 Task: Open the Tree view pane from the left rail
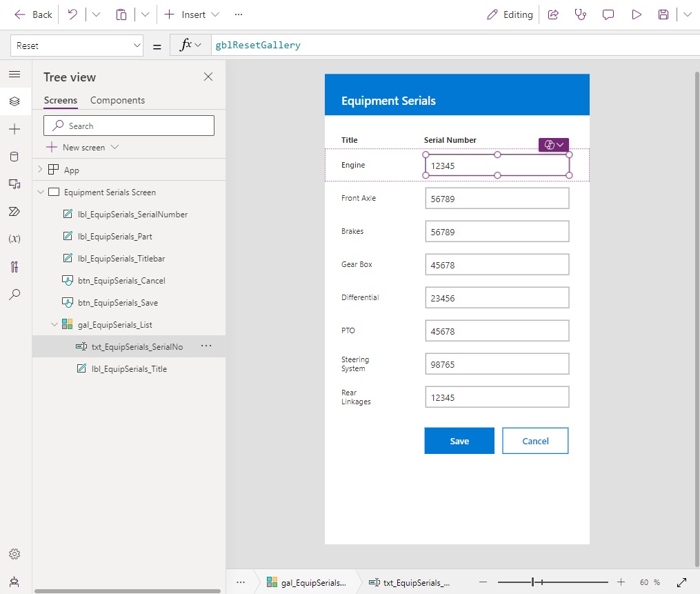point(14,101)
